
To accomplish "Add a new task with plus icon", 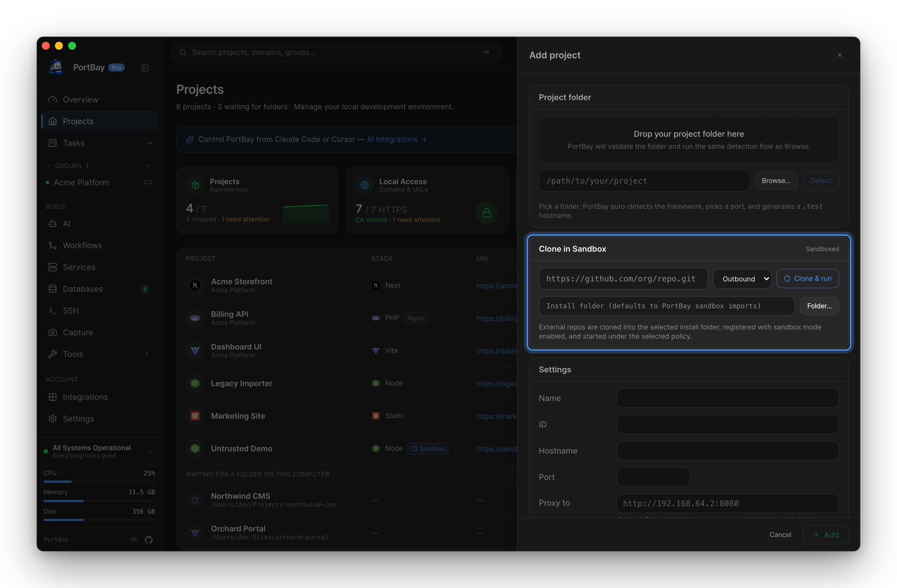I will (150, 143).
